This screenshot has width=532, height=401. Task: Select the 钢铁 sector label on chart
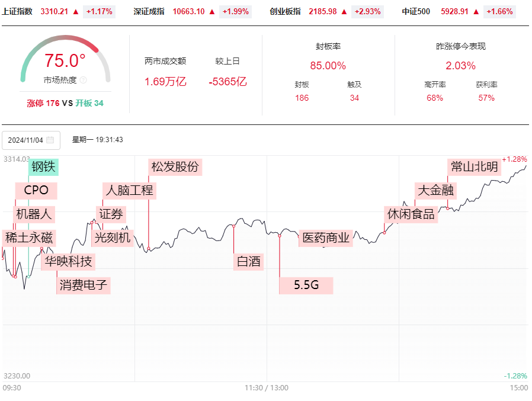point(43,167)
